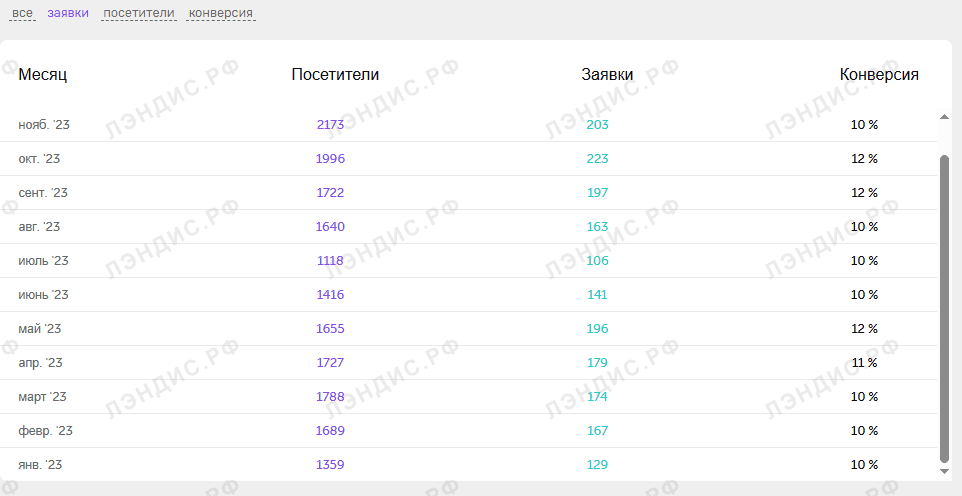This screenshot has width=962, height=496.
Task: Select the "июль '23" row label
Action: pos(44,261)
